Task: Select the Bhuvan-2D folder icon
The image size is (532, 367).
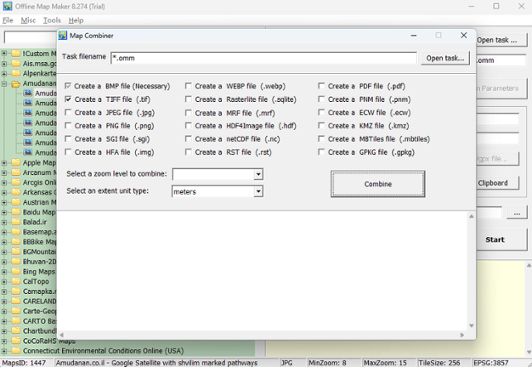Action: [x=16, y=262]
